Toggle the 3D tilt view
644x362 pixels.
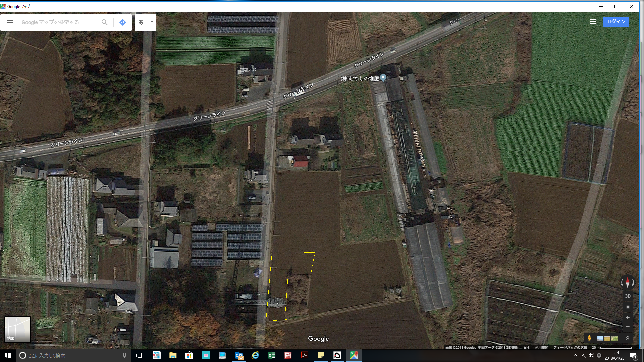tap(628, 296)
